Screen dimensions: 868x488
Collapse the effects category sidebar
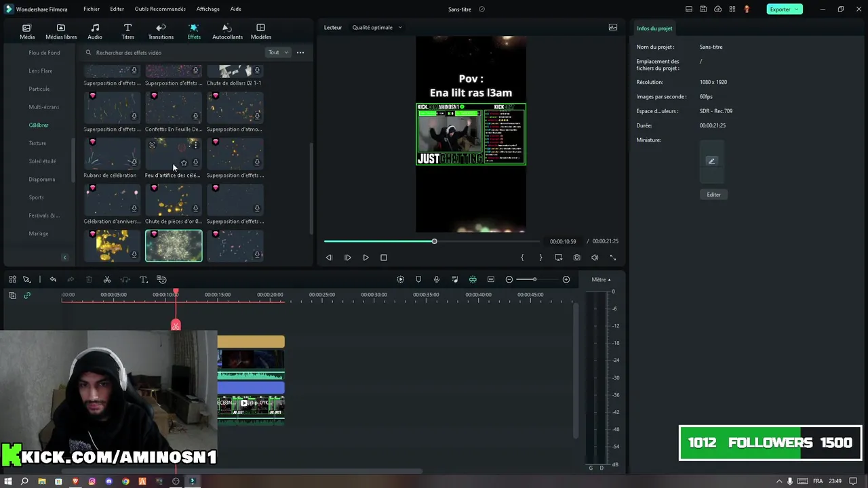coord(65,257)
